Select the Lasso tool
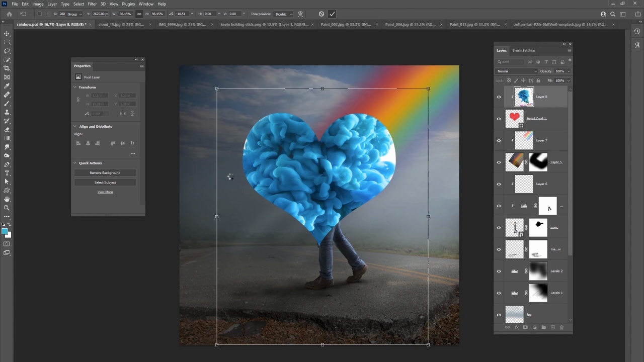The height and width of the screenshot is (362, 644). 7,51
